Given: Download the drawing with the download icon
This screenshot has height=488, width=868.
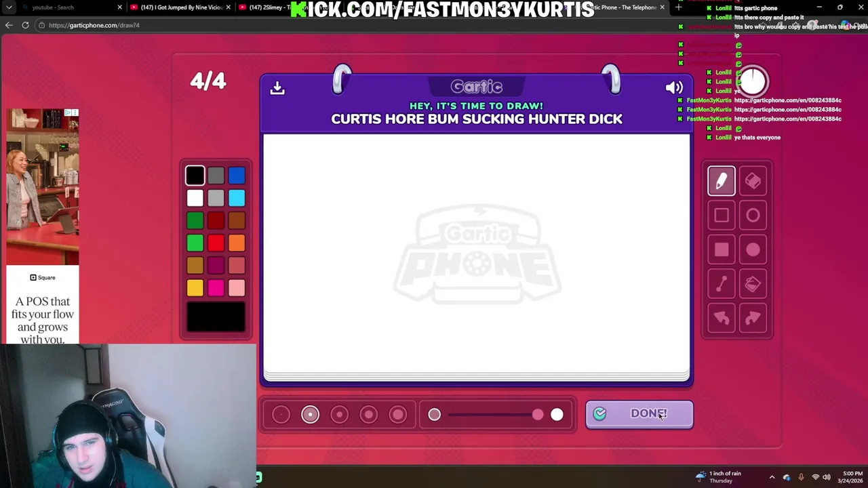Looking at the screenshot, I should tap(277, 87).
